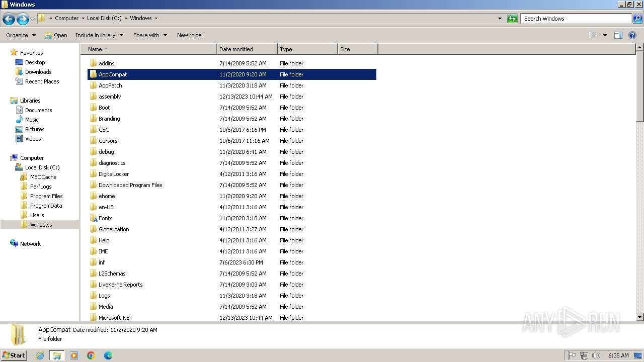Toggle the preview pane button

[x=618, y=35]
